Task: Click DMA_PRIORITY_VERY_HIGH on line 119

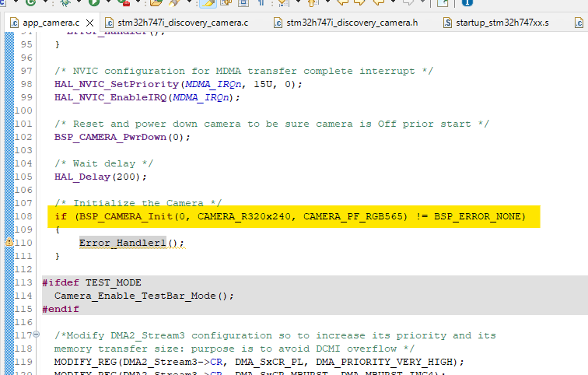Action: pyautogui.click(x=384, y=362)
